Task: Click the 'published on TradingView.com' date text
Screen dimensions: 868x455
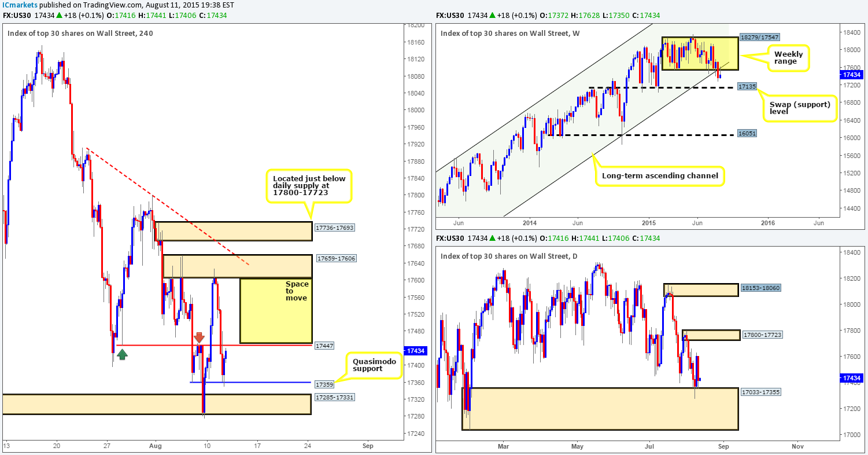Action: coord(136,6)
